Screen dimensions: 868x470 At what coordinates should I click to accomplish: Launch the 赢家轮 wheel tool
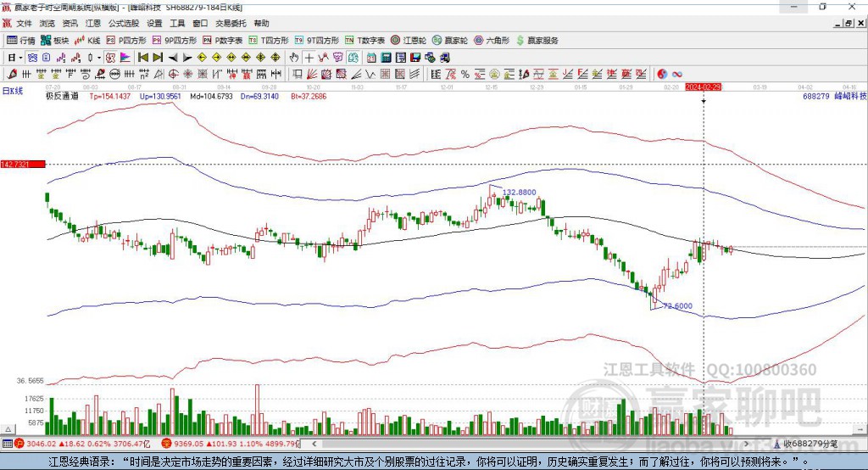450,41
